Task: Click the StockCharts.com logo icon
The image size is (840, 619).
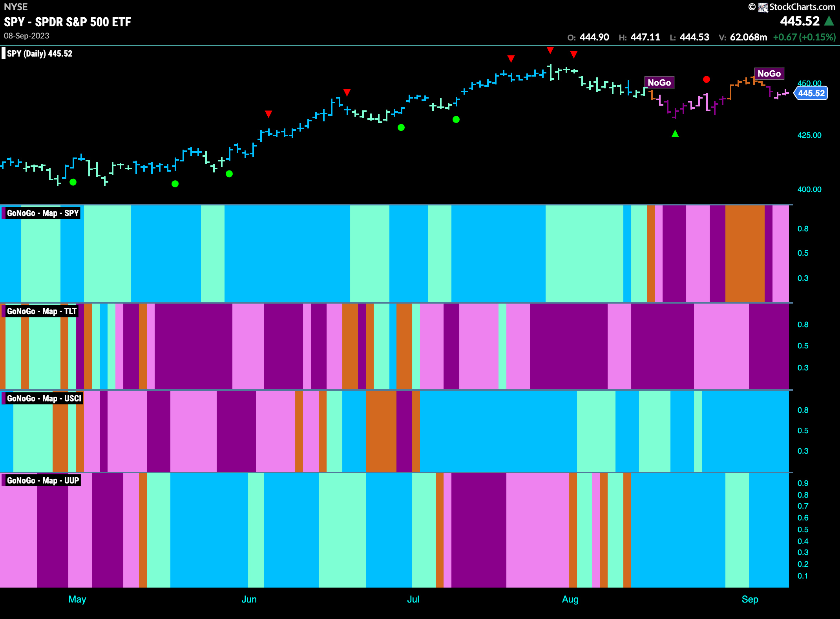Action: [x=763, y=7]
